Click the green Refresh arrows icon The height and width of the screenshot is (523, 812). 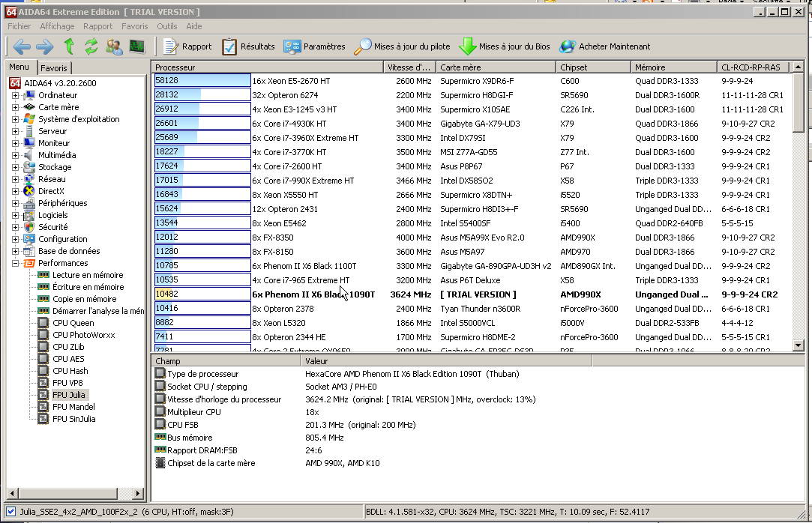(x=91, y=46)
